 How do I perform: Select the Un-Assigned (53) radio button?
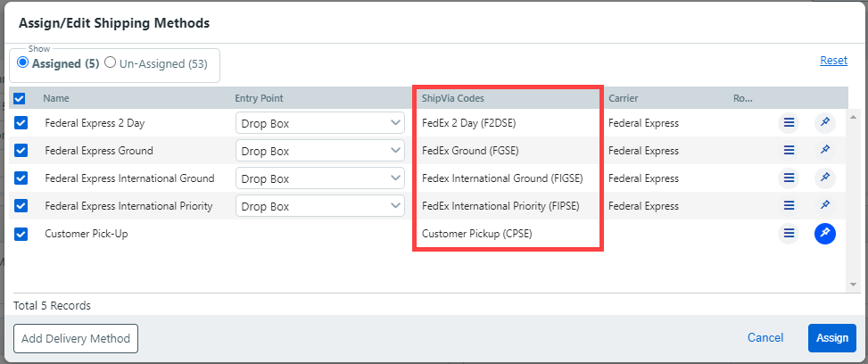(111, 63)
